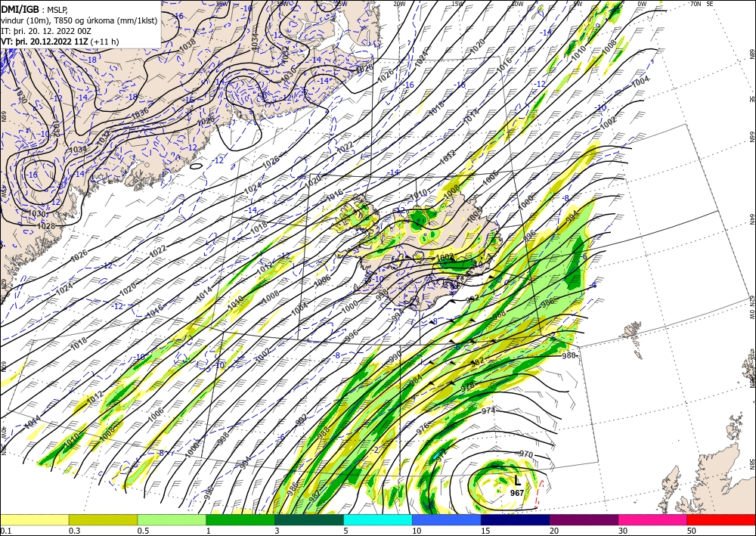The width and height of the screenshot is (756, 536).
Task: Choose the purple 20 mm legend band
Action: 584,519
